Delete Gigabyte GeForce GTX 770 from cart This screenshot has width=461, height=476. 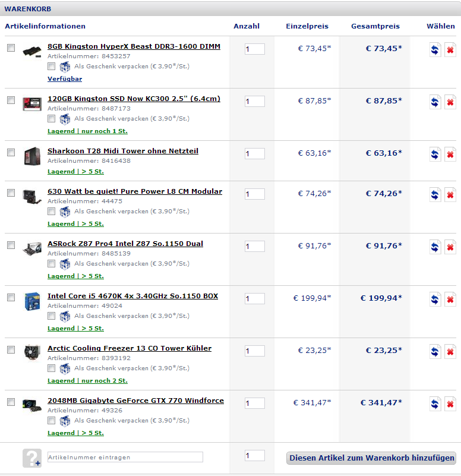pos(450,404)
